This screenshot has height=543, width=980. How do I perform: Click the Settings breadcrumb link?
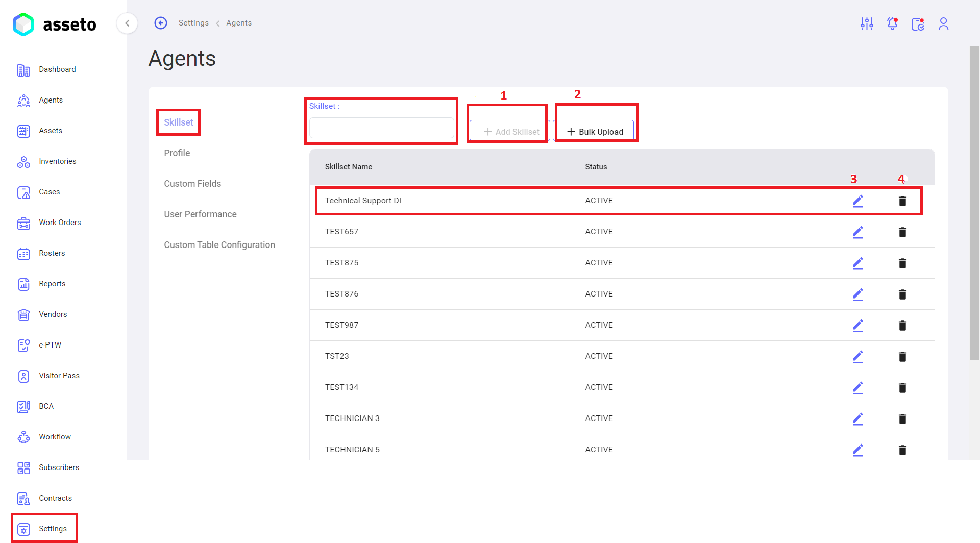pyautogui.click(x=193, y=23)
